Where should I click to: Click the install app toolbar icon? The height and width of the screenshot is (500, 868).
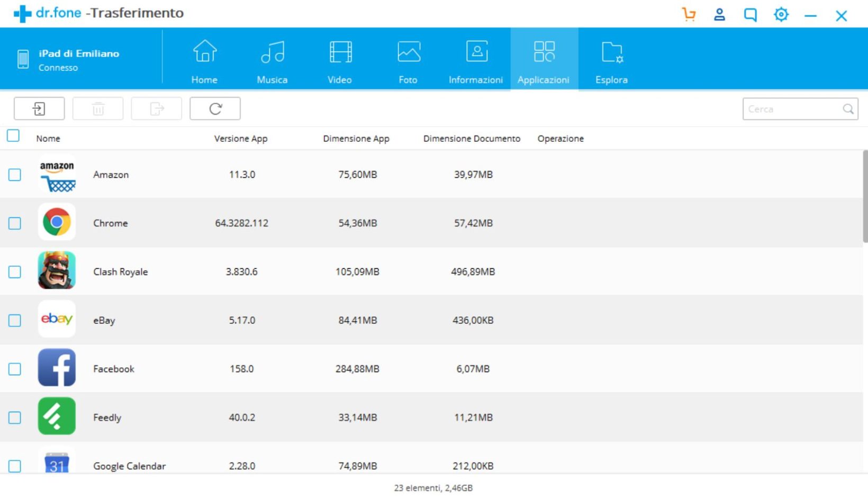click(x=39, y=109)
